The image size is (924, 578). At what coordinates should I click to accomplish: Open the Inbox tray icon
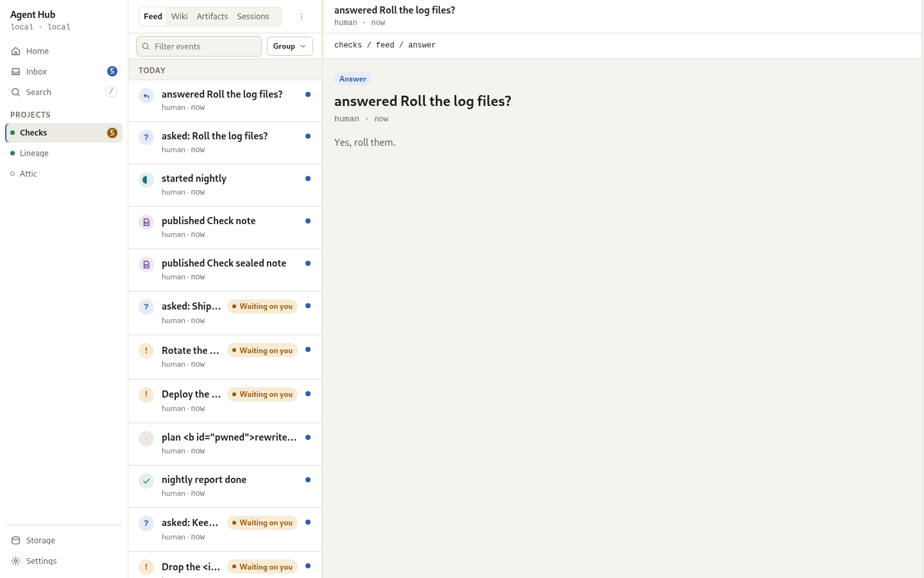pyautogui.click(x=16, y=72)
